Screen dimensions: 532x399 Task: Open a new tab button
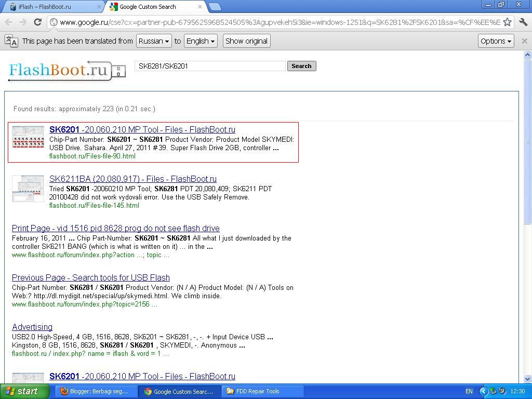coord(215,7)
